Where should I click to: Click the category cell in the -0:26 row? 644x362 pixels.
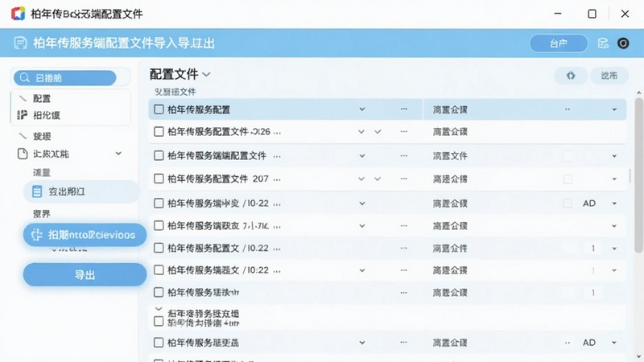[450, 132]
